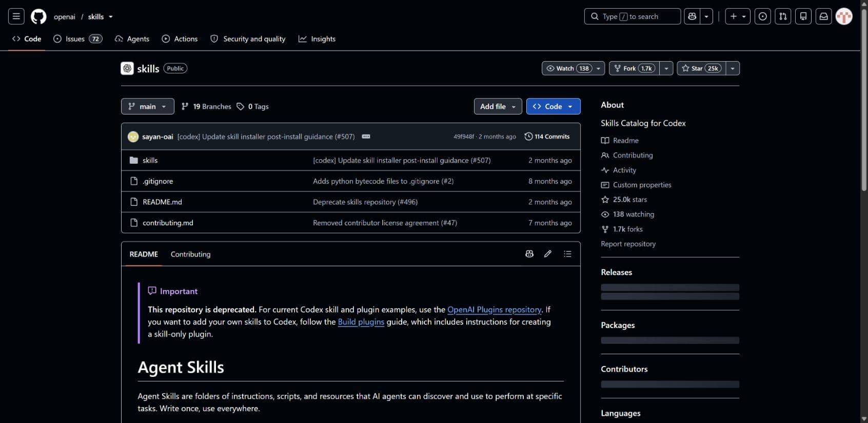The height and width of the screenshot is (423, 868).
Task: Switch to the Issues tab
Action: [x=78, y=39]
